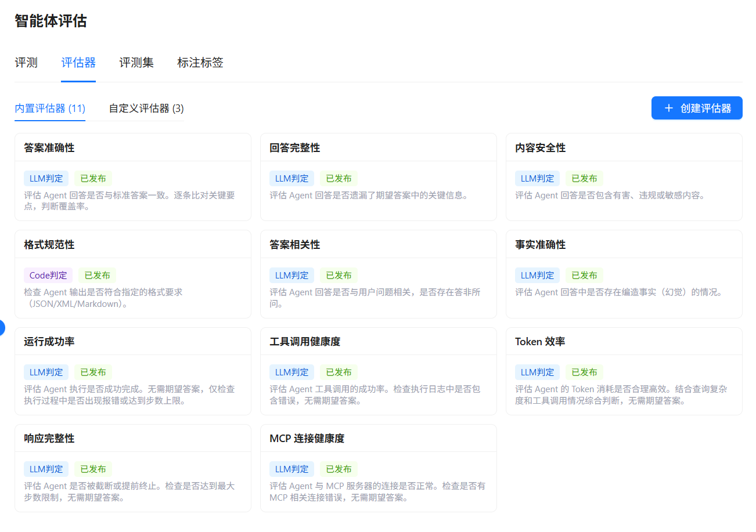Open the 内容安全性 evaluator card

pyautogui.click(x=624, y=177)
